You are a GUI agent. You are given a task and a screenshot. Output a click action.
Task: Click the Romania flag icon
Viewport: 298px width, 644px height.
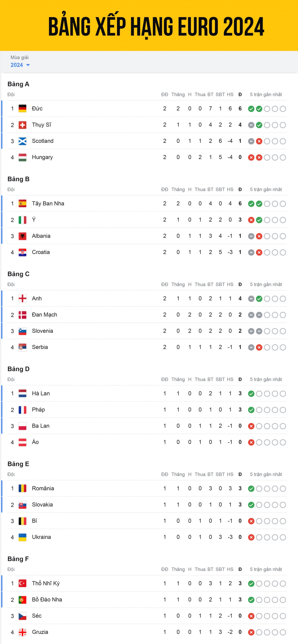click(x=22, y=489)
